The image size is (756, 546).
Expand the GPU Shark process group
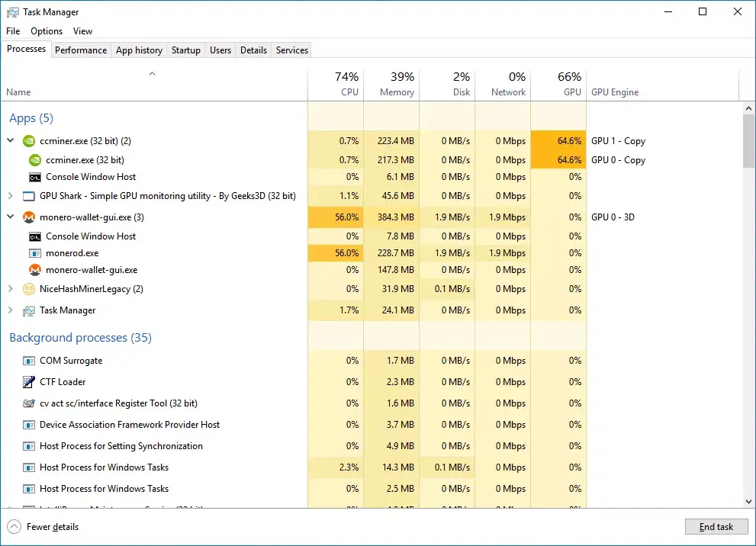coord(11,196)
